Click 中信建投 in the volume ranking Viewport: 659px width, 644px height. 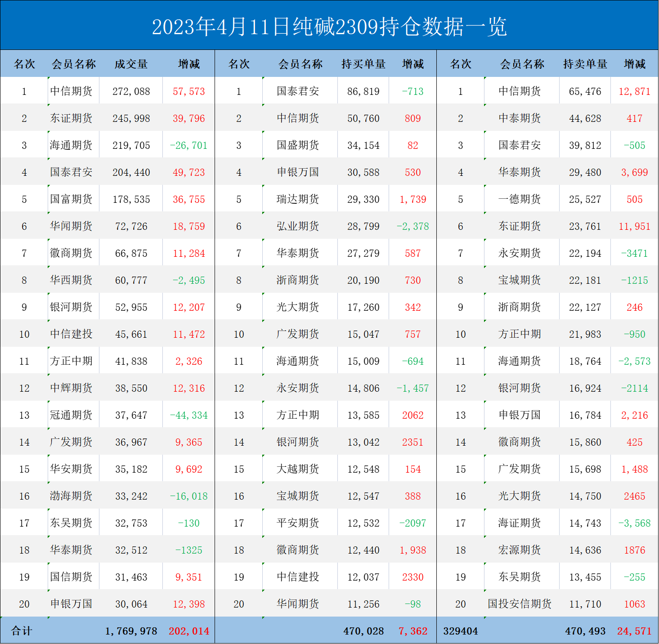pos(71,334)
